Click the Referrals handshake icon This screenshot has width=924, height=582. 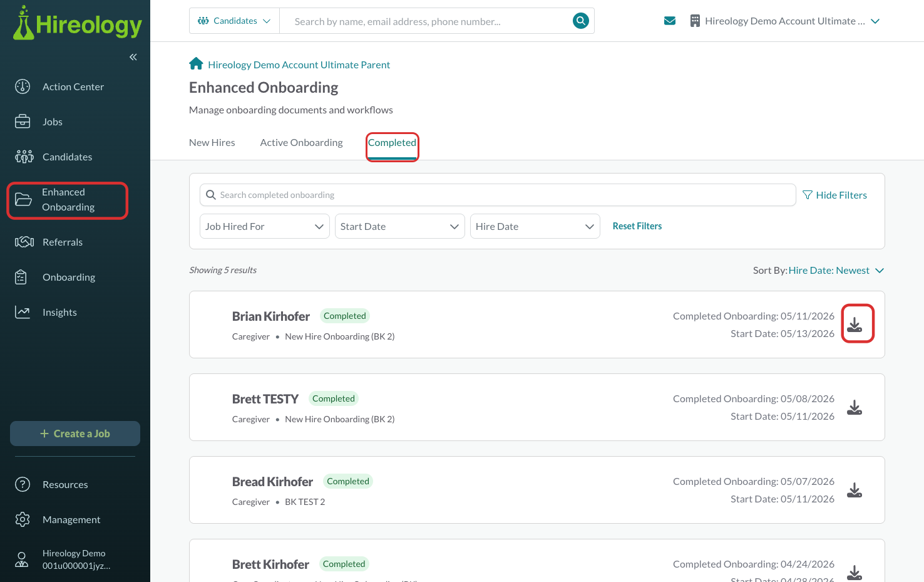[24, 242]
